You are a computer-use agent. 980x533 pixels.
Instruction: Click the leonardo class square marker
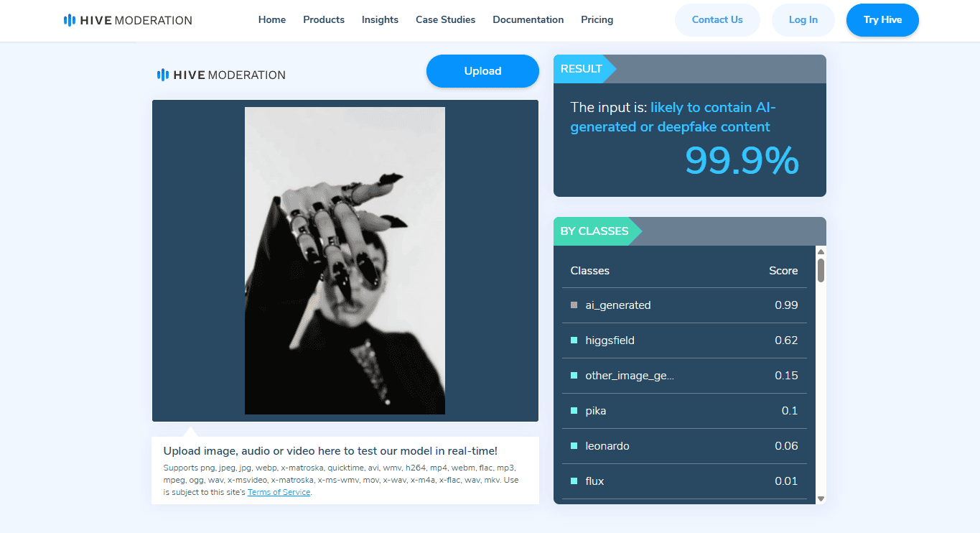point(574,446)
